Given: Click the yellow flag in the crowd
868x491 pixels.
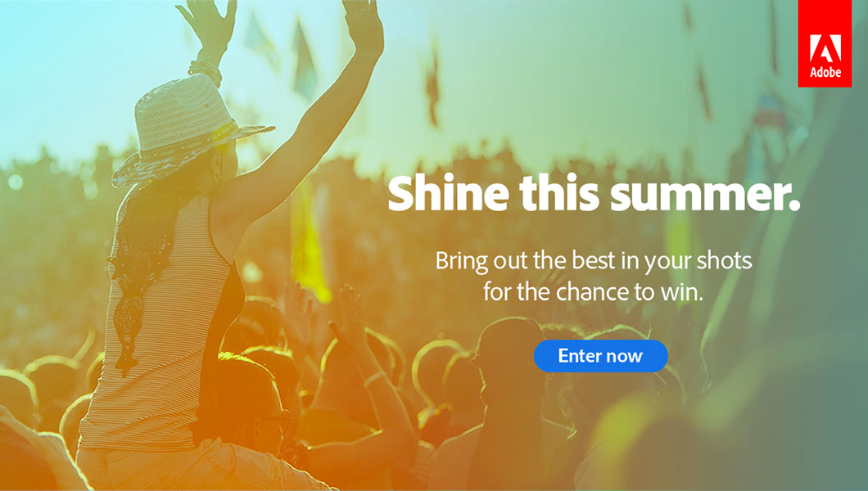Looking at the screenshot, I should (x=310, y=243).
